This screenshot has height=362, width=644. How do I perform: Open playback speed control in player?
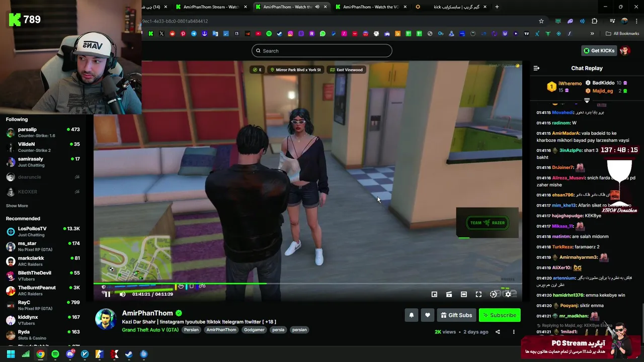click(x=494, y=294)
